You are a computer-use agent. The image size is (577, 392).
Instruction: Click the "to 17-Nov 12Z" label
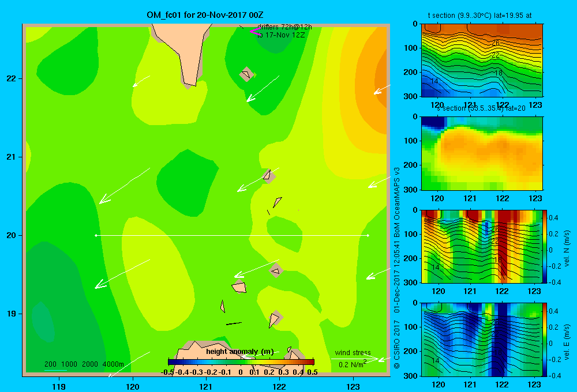tap(281, 35)
